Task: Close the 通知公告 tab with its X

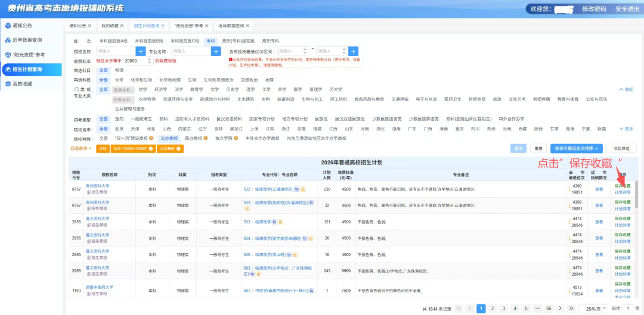Action: (x=89, y=26)
